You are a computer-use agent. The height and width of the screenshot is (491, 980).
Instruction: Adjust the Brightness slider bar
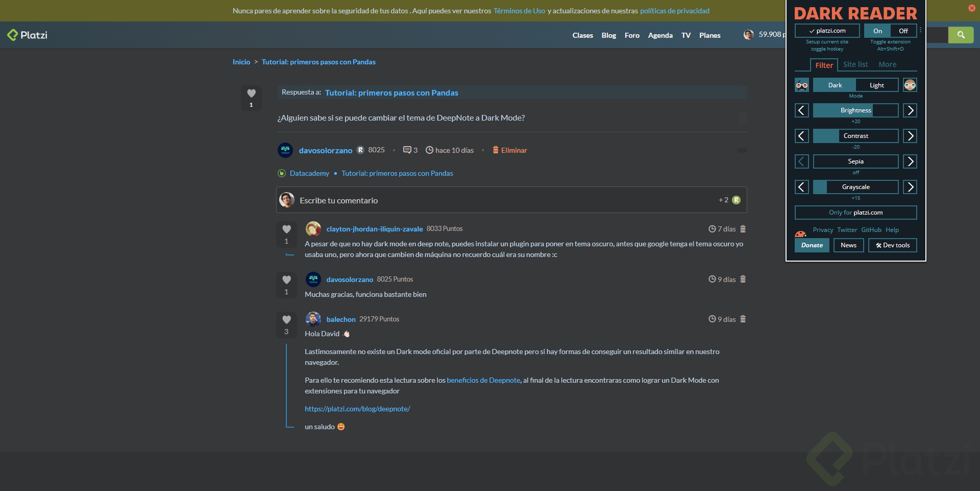coord(856,110)
